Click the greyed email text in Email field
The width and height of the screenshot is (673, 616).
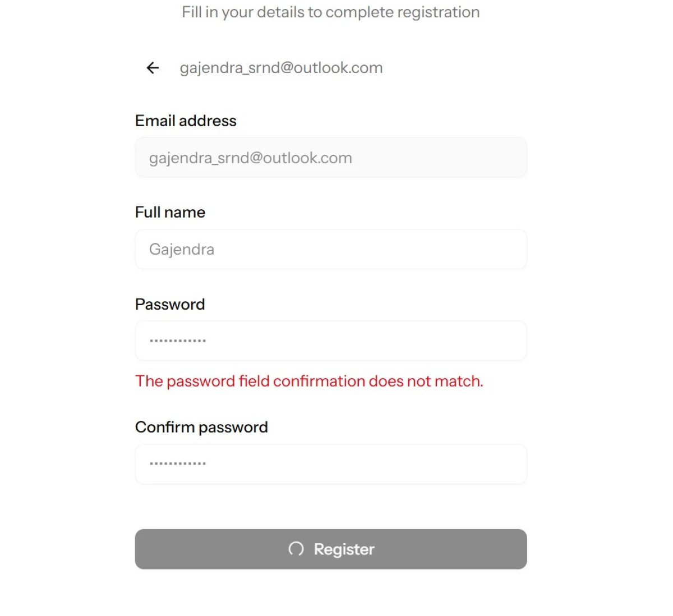[x=251, y=158]
